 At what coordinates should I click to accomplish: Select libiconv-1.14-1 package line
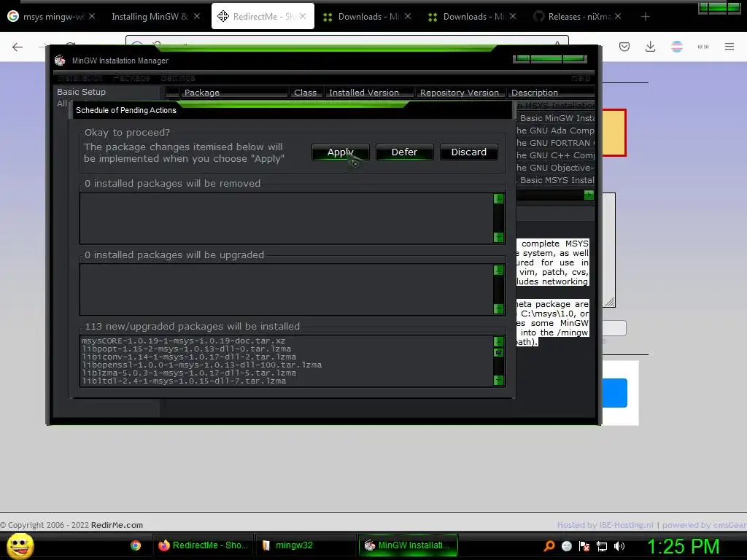coord(189,357)
